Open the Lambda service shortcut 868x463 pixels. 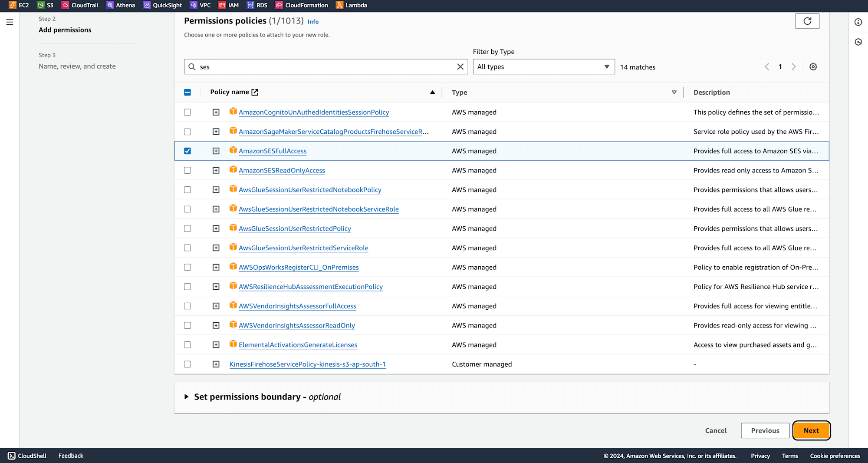pyautogui.click(x=352, y=5)
